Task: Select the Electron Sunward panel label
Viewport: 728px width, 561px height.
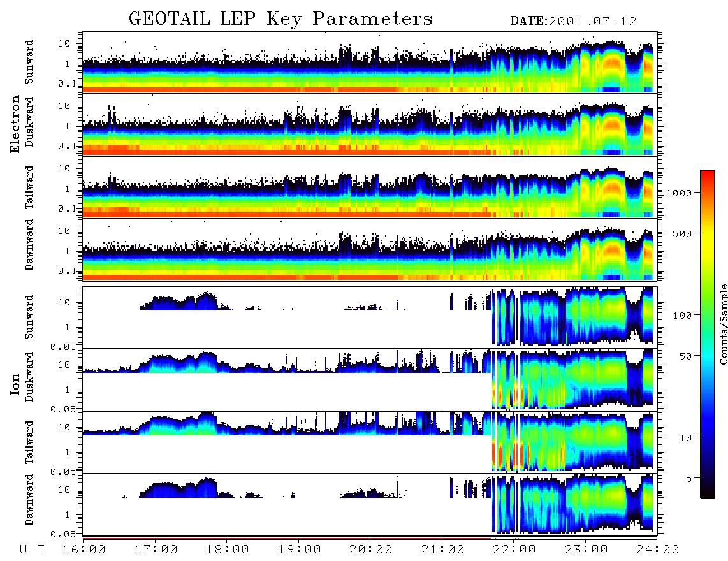Action: (x=29, y=62)
